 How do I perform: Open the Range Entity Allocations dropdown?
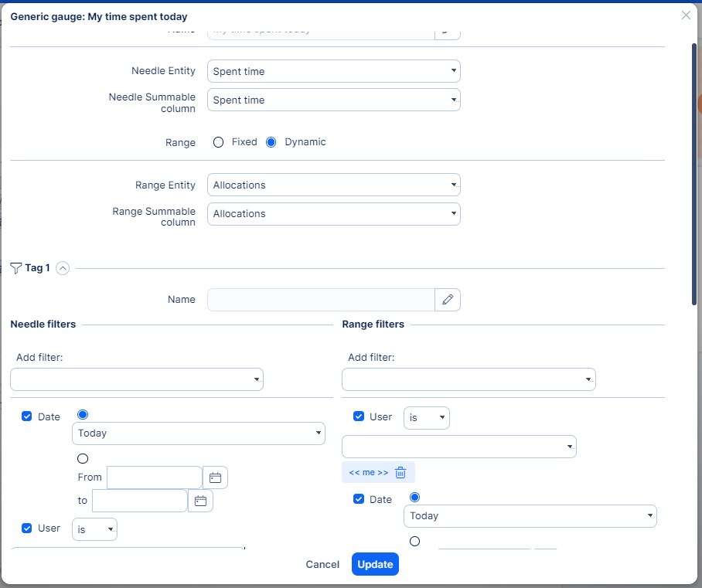(x=333, y=185)
